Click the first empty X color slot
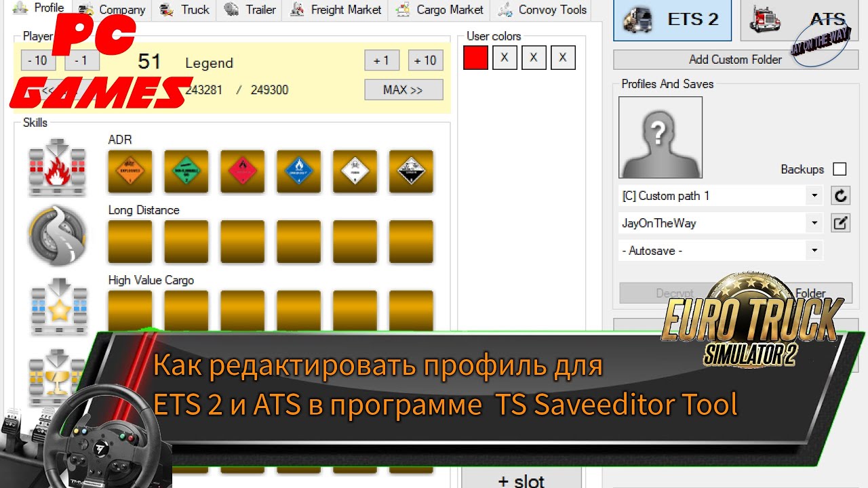The height and width of the screenshot is (488, 868). pyautogui.click(x=505, y=58)
